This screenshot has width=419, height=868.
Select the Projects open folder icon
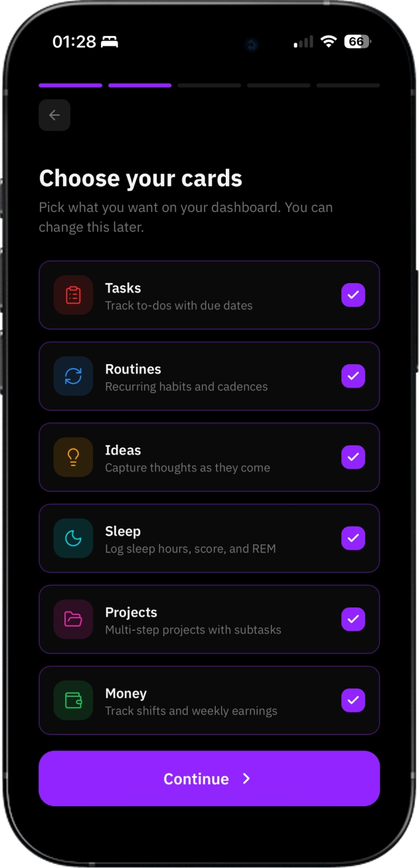pyautogui.click(x=73, y=619)
